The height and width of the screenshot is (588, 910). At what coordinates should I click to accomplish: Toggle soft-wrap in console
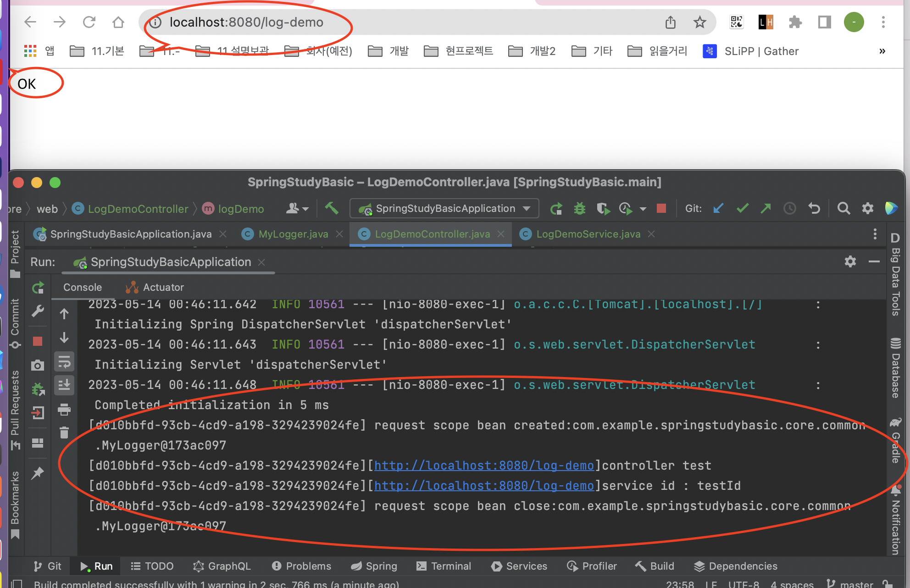pos(64,362)
